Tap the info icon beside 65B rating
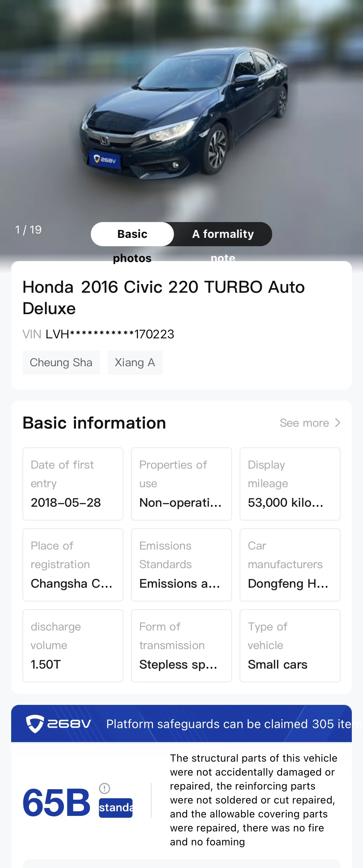Image resolution: width=363 pixels, height=868 pixels. coord(105,788)
